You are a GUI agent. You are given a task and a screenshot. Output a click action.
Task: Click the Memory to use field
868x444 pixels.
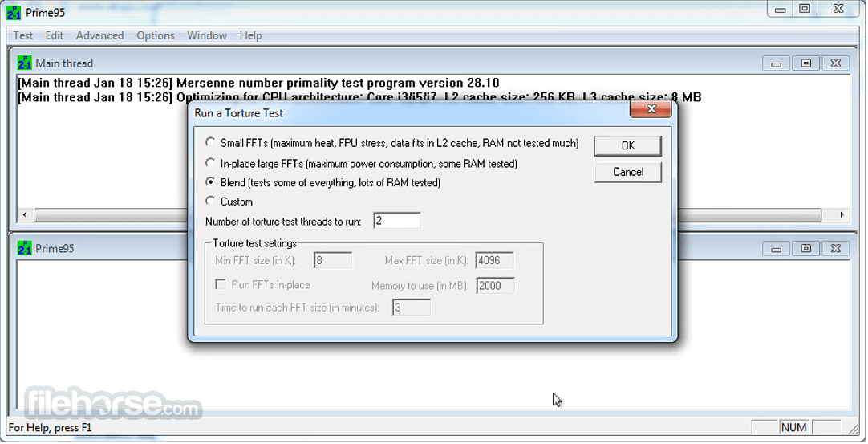pyautogui.click(x=495, y=286)
